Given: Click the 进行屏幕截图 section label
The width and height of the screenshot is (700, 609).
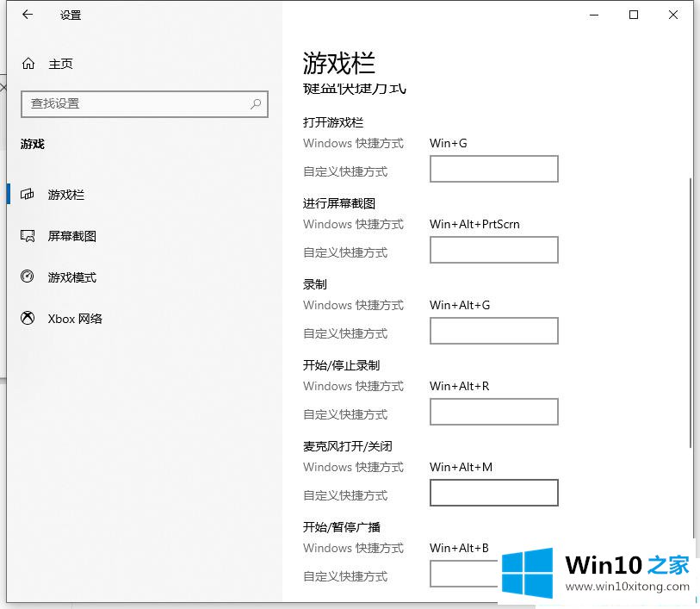Looking at the screenshot, I should [x=339, y=203].
